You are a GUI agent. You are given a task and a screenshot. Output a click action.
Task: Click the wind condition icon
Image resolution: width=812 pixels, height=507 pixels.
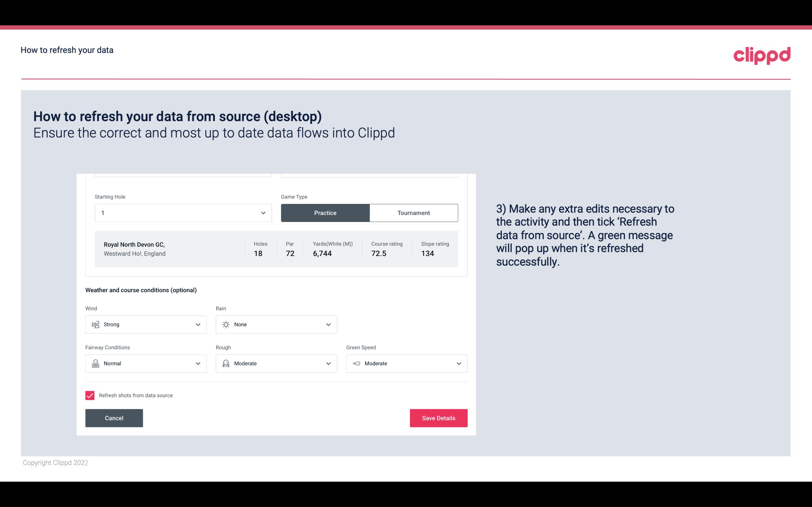[95, 324]
